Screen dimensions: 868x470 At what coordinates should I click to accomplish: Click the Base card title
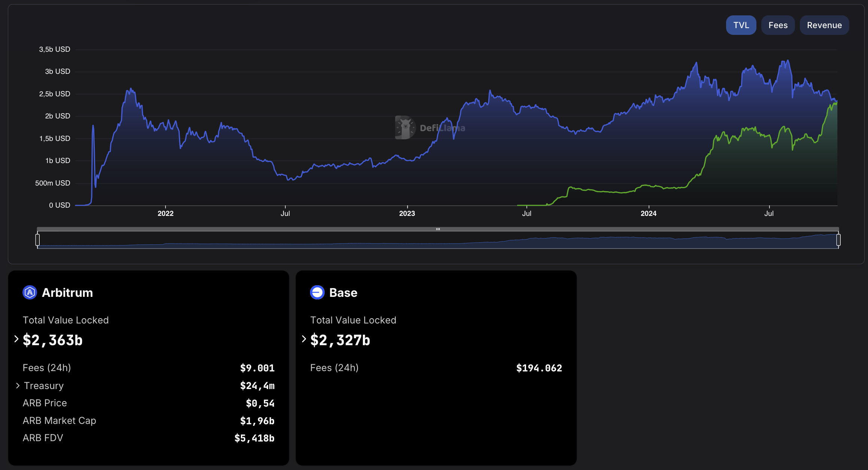pos(343,292)
